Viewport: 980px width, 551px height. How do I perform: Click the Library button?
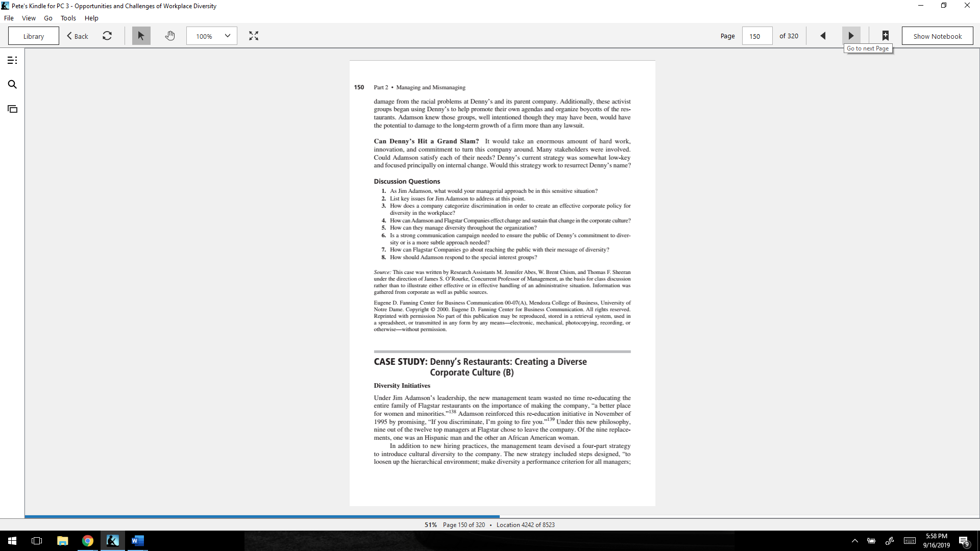[34, 36]
